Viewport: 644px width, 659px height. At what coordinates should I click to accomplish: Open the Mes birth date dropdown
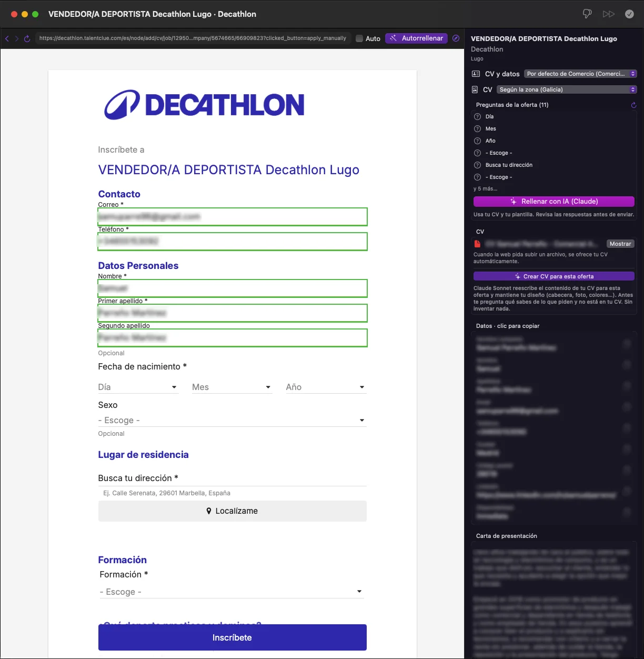pyautogui.click(x=232, y=387)
